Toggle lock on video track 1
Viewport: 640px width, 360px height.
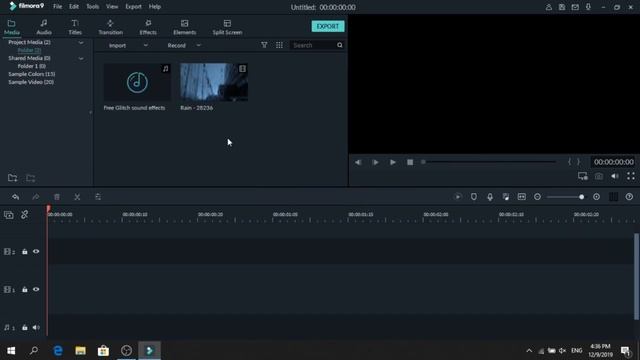coord(24,289)
